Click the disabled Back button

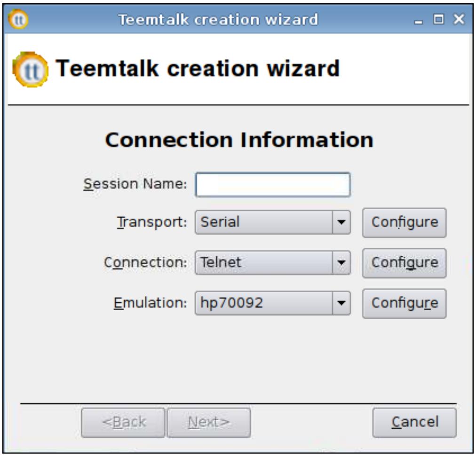point(123,423)
